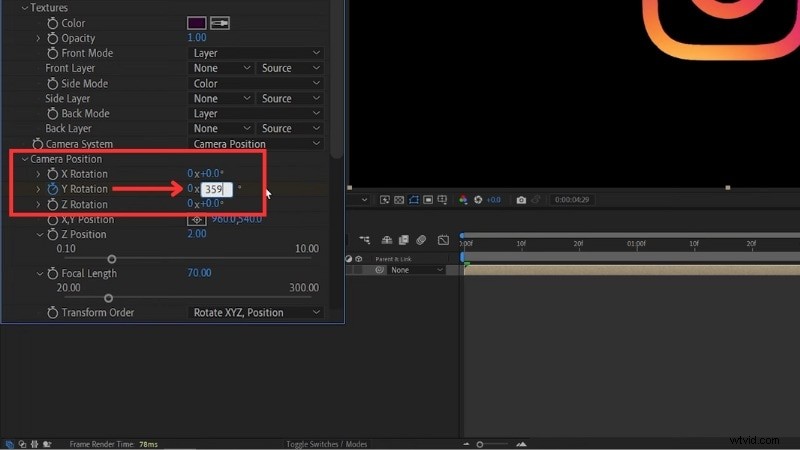Image resolution: width=800 pixels, height=450 pixels.
Task: Collapse the Camera Position group
Action: click(x=24, y=159)
